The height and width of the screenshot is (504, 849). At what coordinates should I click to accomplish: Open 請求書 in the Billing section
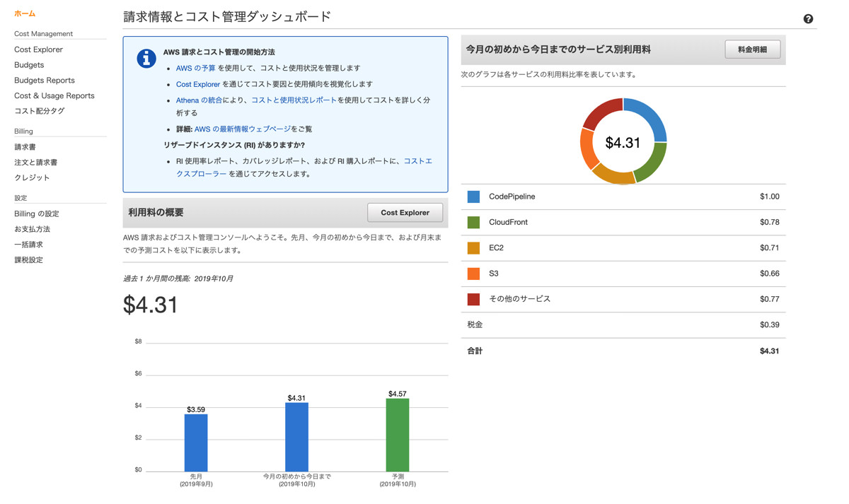25,147
